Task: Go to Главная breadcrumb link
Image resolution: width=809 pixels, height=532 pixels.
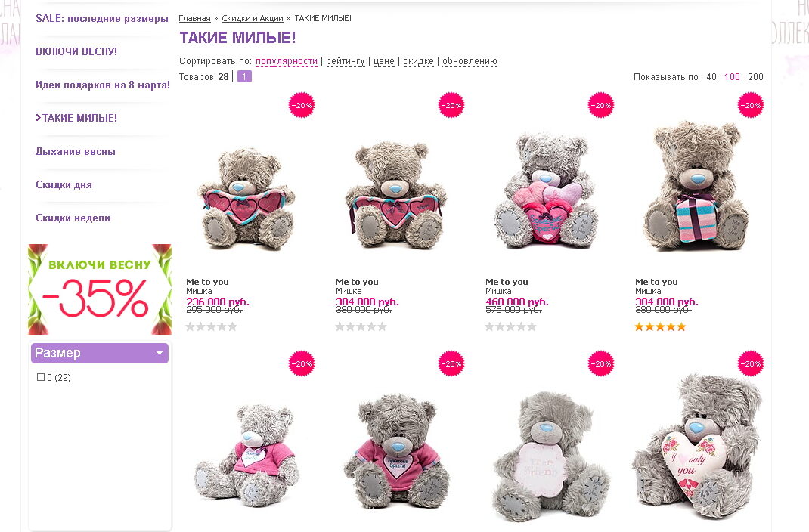Action: tap(194, 18)
